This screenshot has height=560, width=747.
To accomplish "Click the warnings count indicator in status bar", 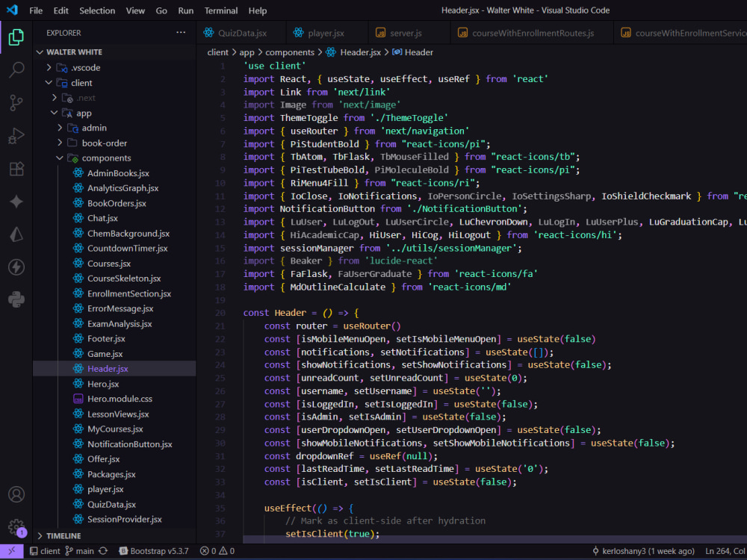I will tap(227, 551).
